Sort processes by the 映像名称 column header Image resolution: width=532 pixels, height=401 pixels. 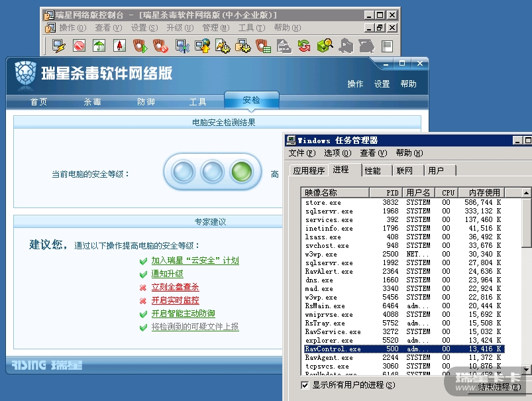point(335,193)
